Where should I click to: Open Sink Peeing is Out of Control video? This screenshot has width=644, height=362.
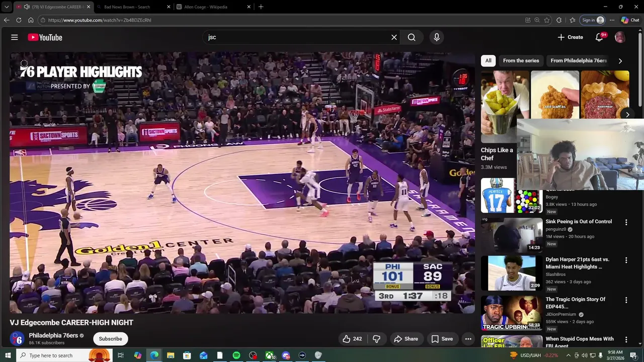[579, 222]
